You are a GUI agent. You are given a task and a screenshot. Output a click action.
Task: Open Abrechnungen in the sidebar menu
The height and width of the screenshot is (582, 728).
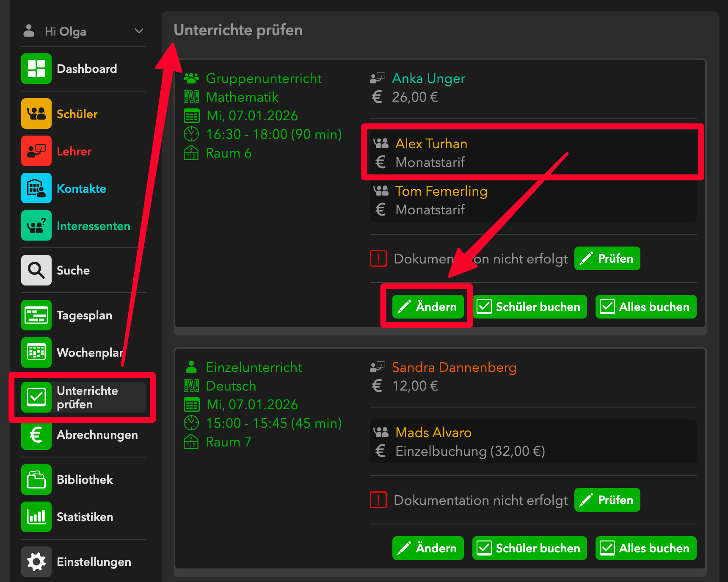point(97,435)
